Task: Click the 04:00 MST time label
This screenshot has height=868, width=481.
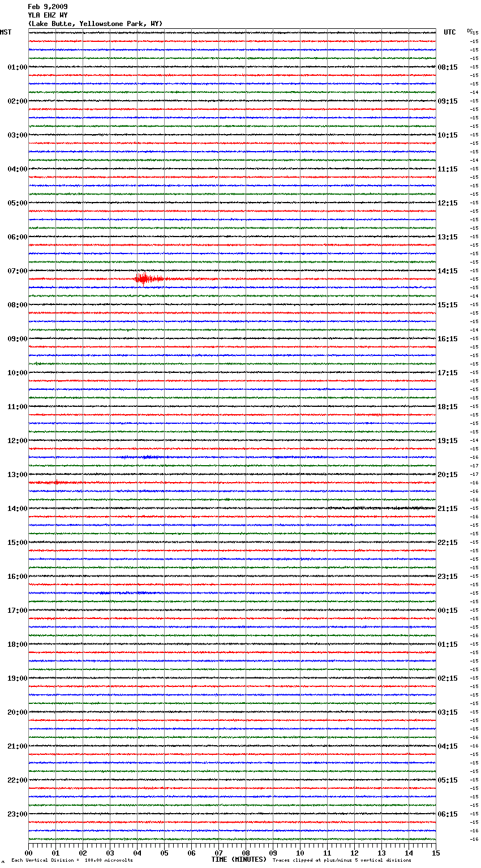Action: click(x=18, y=169)
